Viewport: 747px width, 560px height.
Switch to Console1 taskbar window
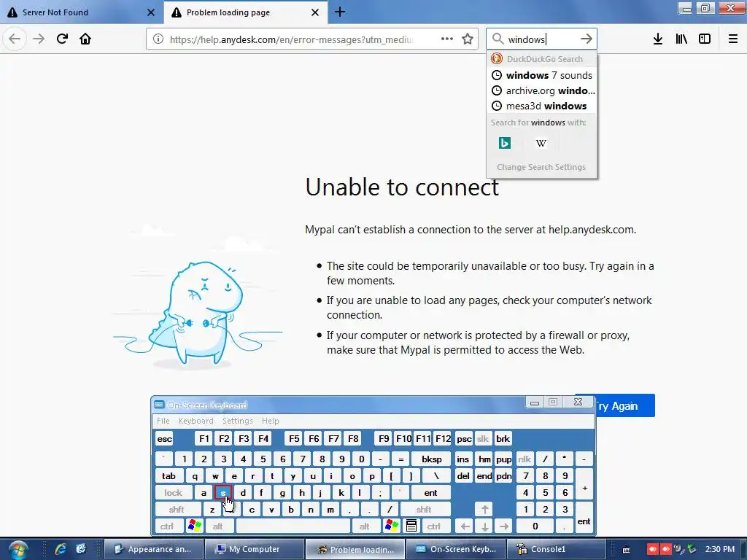[556, 549]
